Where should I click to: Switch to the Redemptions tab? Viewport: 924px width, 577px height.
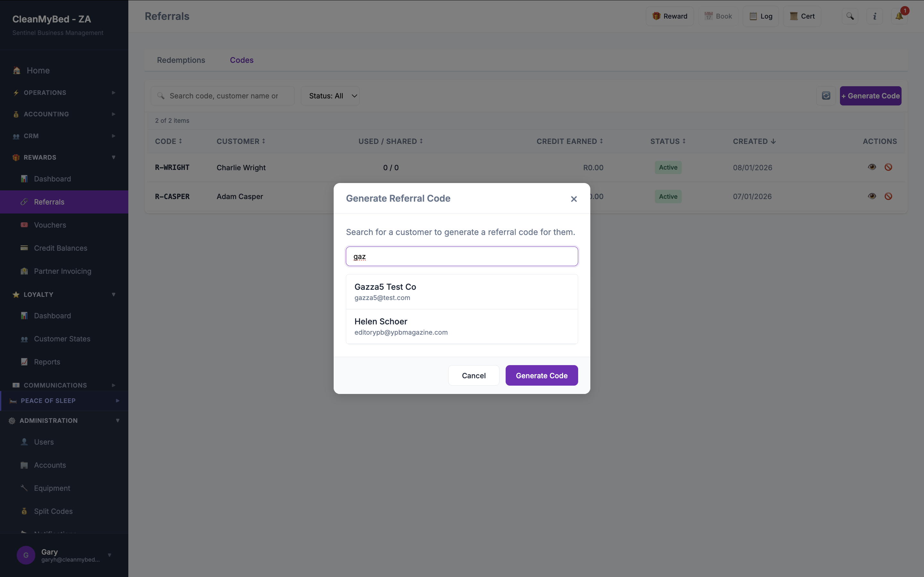point(181,60)
